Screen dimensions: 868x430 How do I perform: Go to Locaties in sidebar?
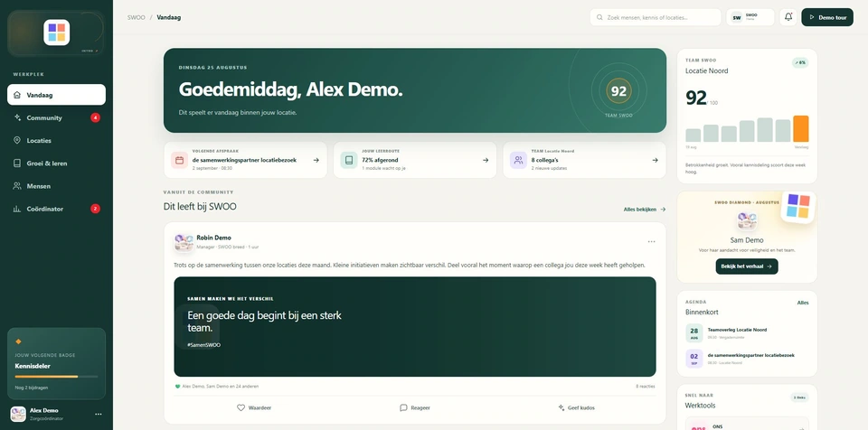[x=56, y=141]
